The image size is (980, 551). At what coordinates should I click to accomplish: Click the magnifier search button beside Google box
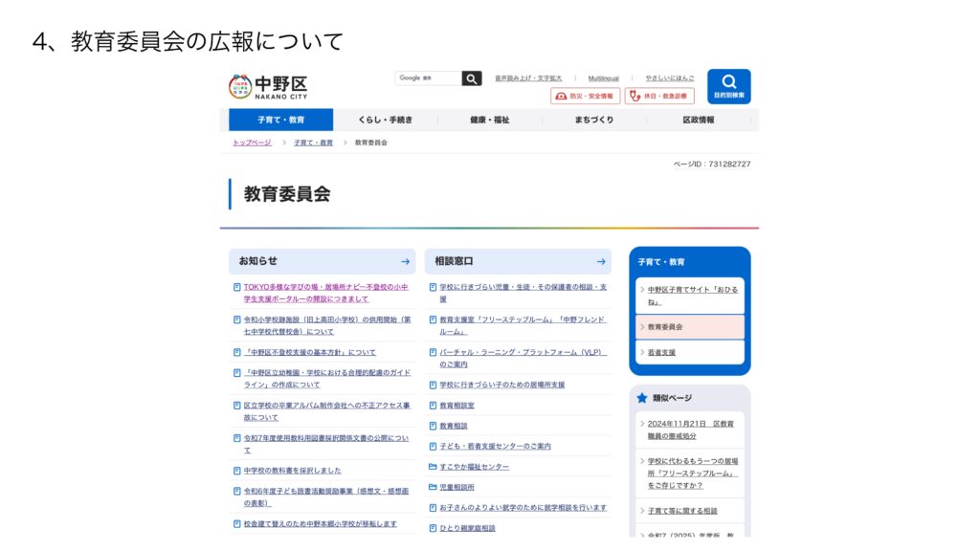(472, 78)
